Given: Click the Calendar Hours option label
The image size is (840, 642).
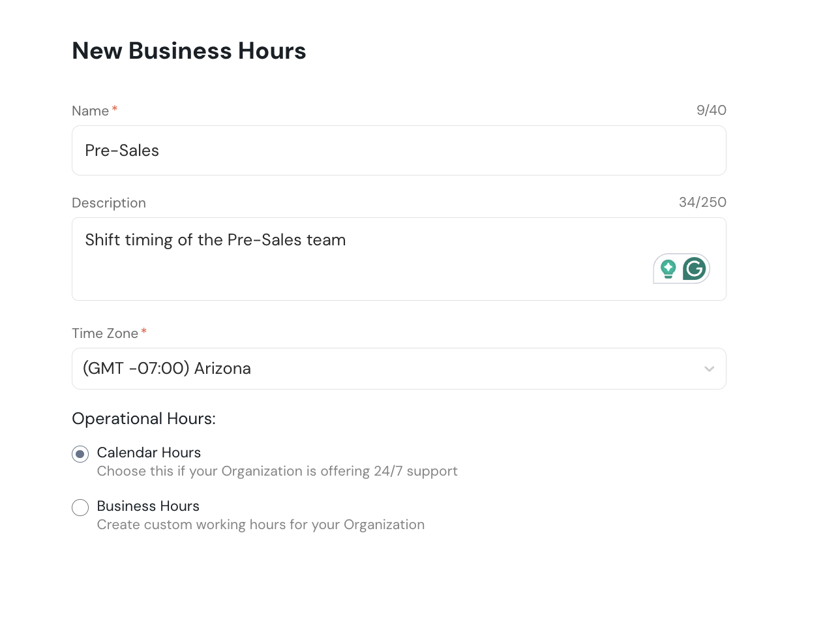Looking at the screenshot, I should (149, 453).
